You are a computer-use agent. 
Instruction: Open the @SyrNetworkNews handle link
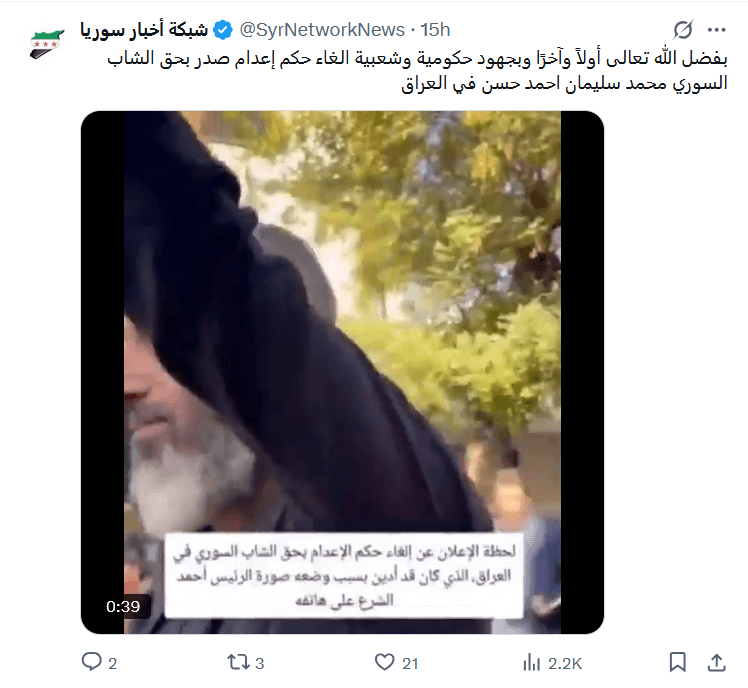tap(322, 30)
